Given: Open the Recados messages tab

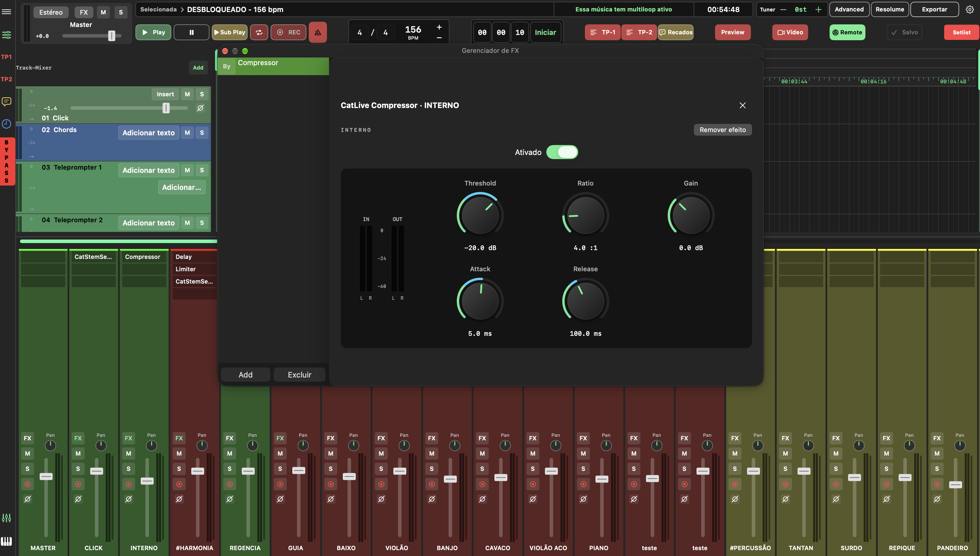Looking at the screenshot, I should coord(675,33).
